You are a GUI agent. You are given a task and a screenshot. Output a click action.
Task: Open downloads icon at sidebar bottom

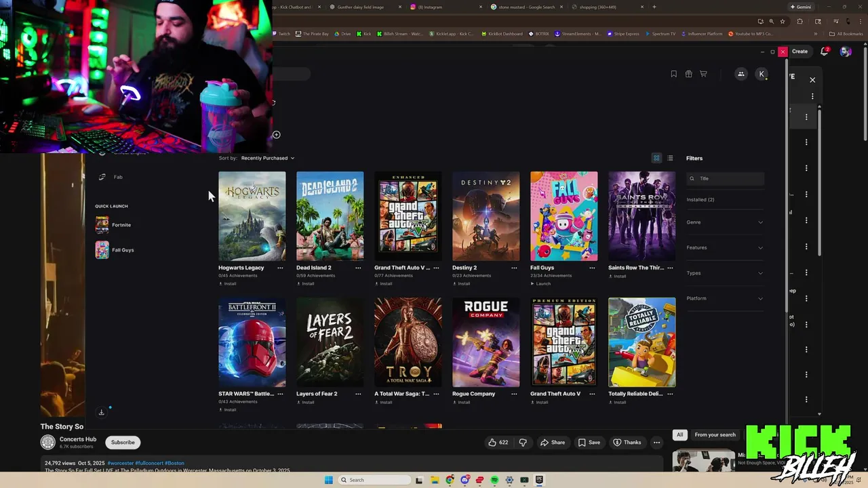[x=101, y=412]
